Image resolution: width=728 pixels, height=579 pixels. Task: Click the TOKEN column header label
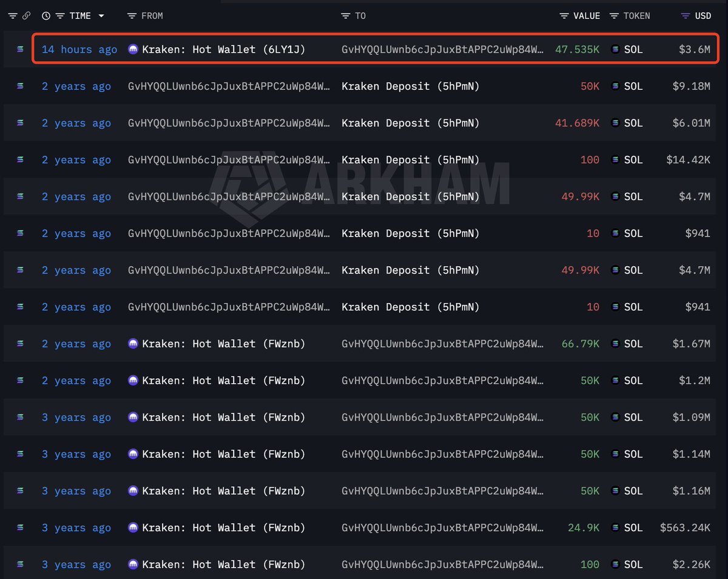click(x=637, y=16)
